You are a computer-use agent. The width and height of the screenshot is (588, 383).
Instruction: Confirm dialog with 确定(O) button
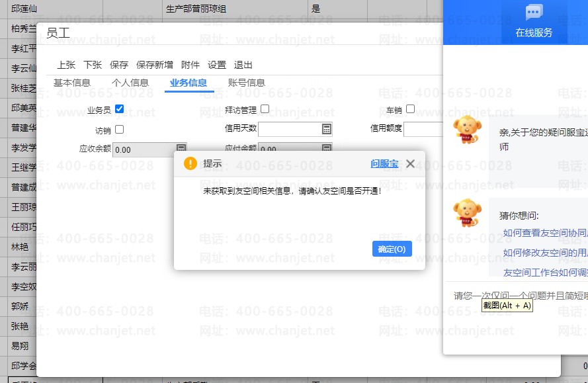click(x=392, y=249)
